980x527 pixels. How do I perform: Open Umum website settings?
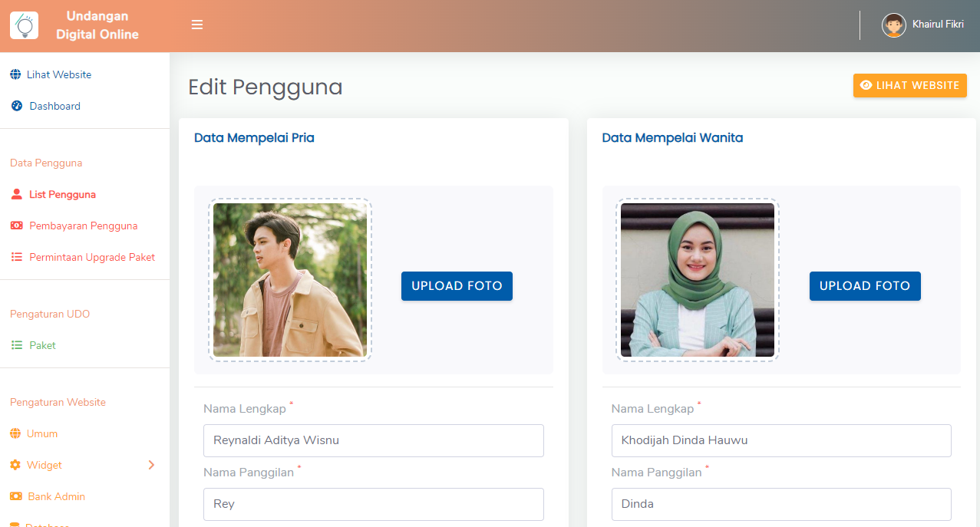(x=42, y=433)
